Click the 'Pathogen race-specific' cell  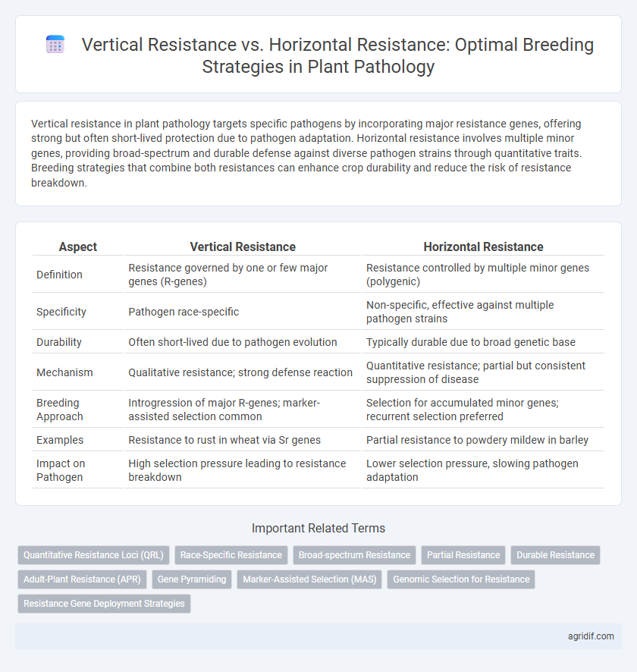pos(243,312)
